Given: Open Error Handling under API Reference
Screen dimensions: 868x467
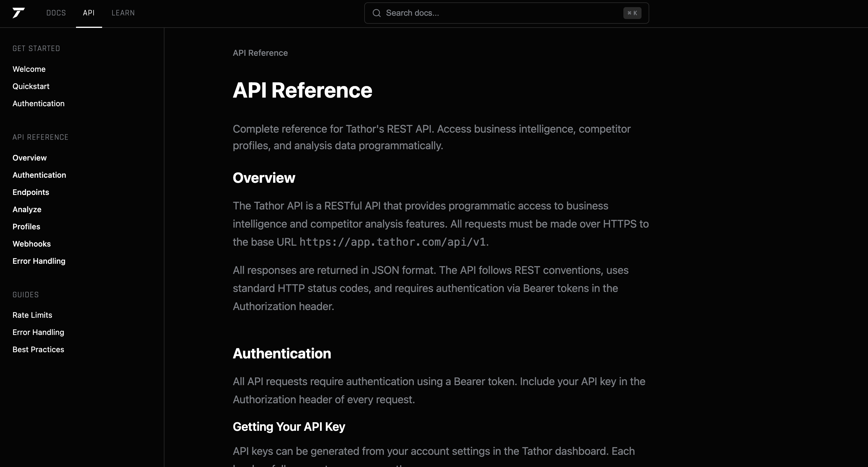Looking at the screenshot, I should [39, 261].
